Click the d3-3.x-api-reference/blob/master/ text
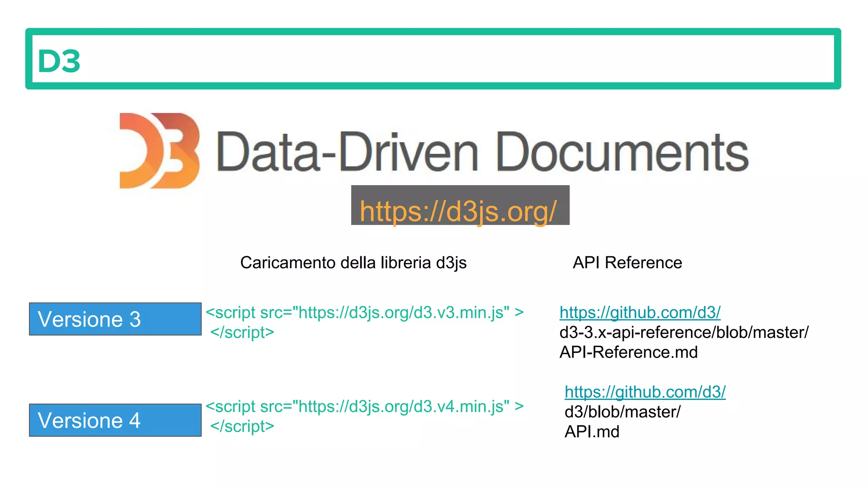 [x=684, y=333]
